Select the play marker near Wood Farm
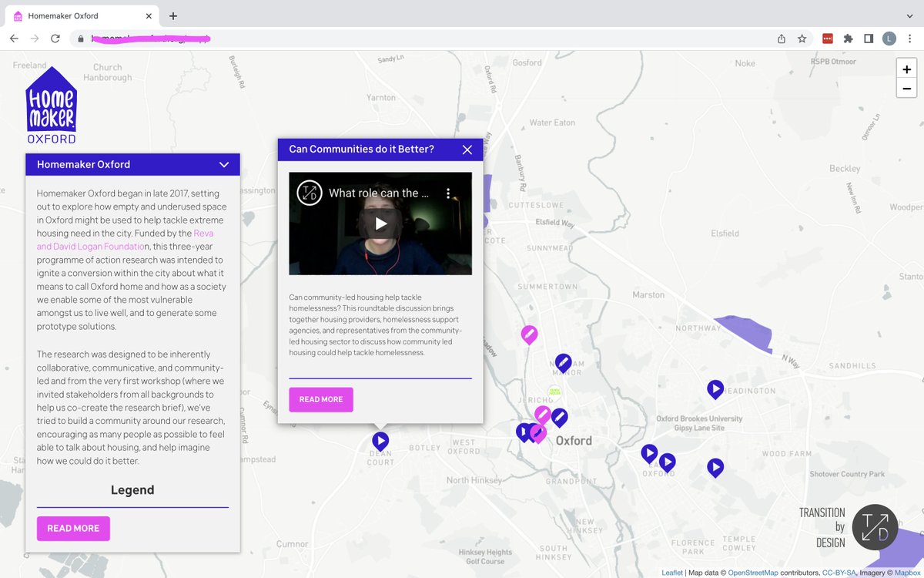Image resolution: width=924 pixels, height=578 pixels. [x=715, y=467]
